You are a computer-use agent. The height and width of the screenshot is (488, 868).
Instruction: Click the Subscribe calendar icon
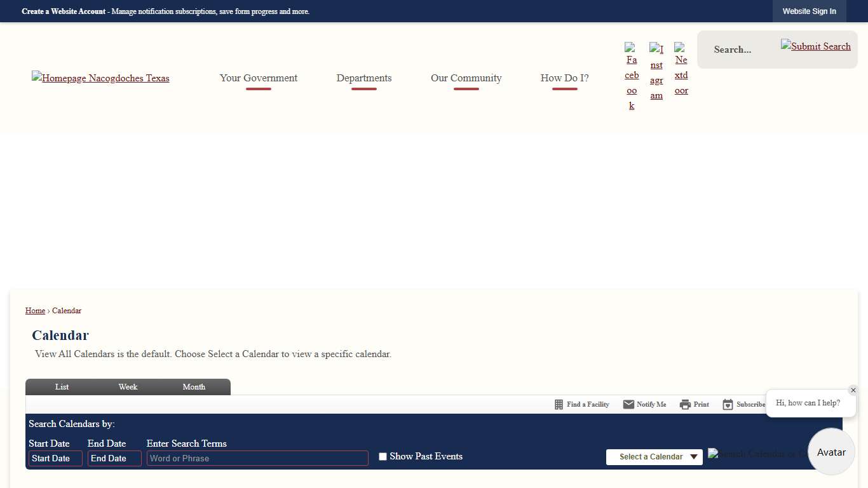pyautogui.click(x=728, y=405)
